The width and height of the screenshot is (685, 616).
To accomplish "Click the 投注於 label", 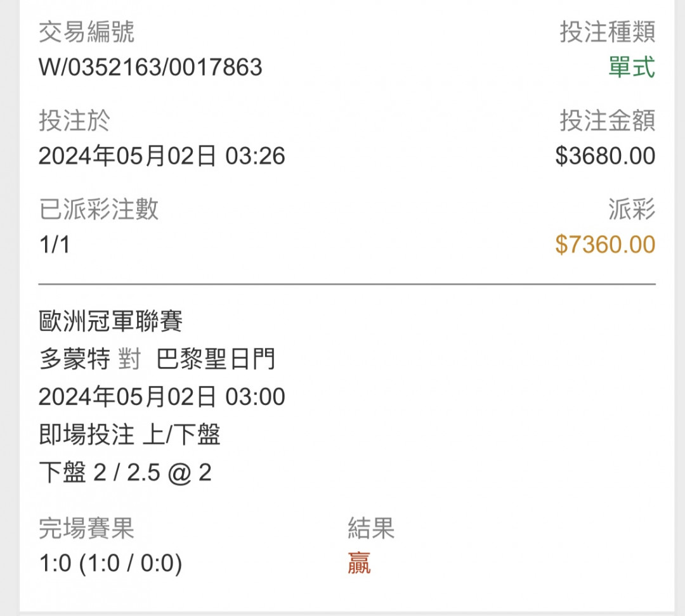I will tap(74, 120).
